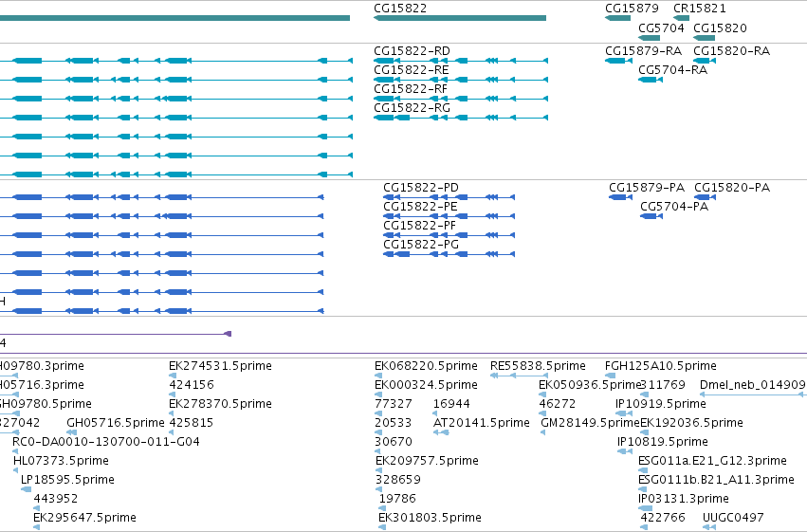807x532 pixels.
Task: Click the purple feature arrowhead end
Action: click(229, 334)
